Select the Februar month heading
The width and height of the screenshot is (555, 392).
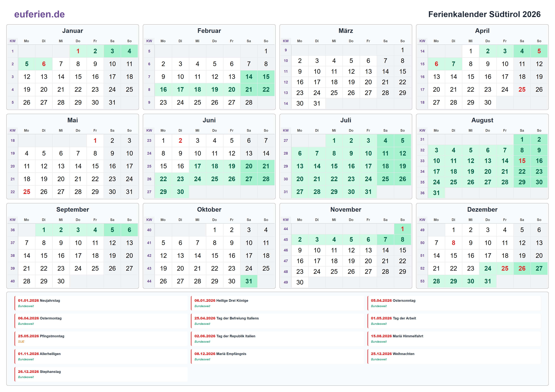click(x=209, y=31)
